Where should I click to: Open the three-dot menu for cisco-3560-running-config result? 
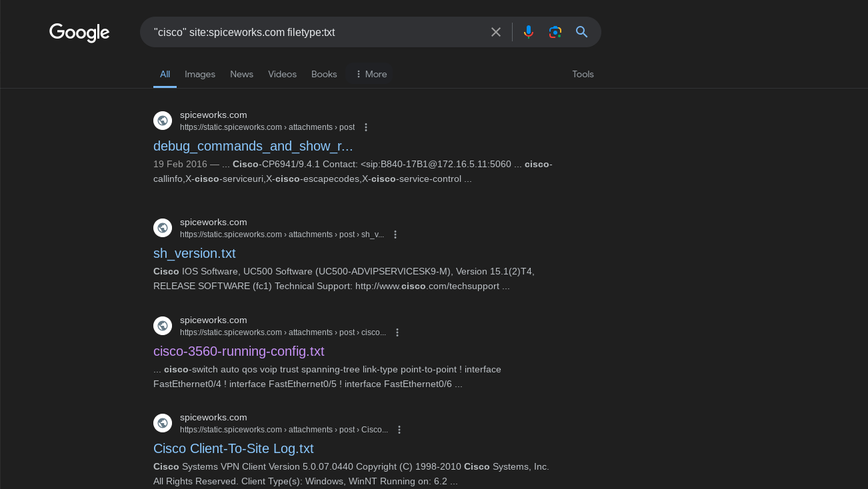coord(397,332)
